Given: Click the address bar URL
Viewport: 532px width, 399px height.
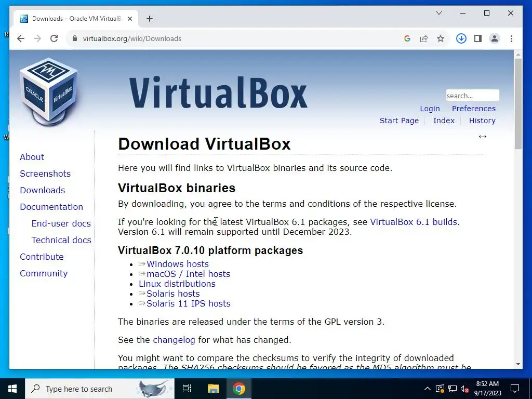Looking at the screenshot, I should click(132, 38).
